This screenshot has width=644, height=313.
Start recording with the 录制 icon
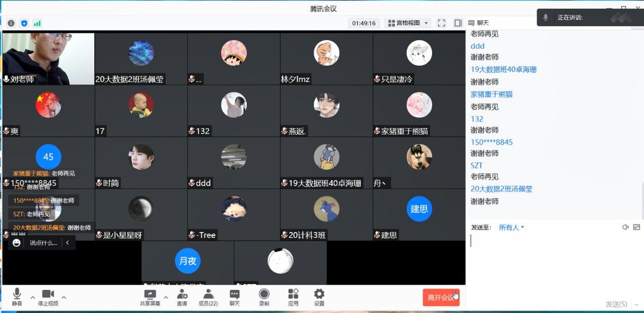click(x=264, y=297)
